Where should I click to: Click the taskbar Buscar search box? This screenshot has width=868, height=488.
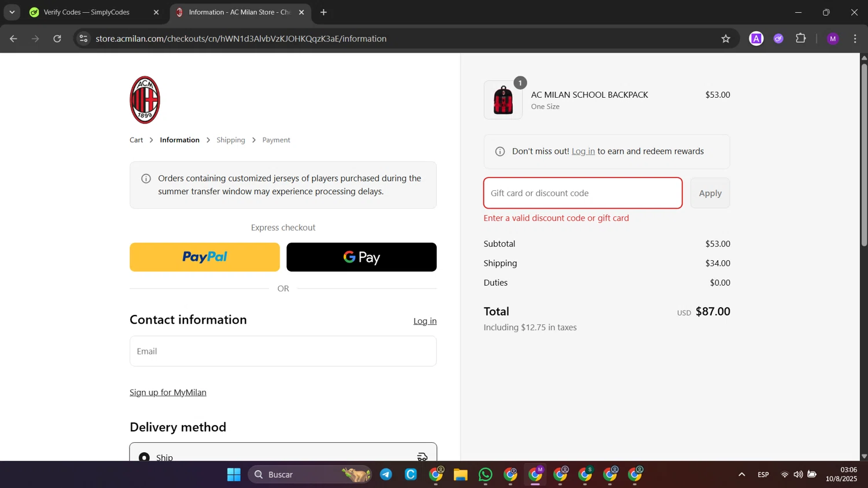click(310, 475)
